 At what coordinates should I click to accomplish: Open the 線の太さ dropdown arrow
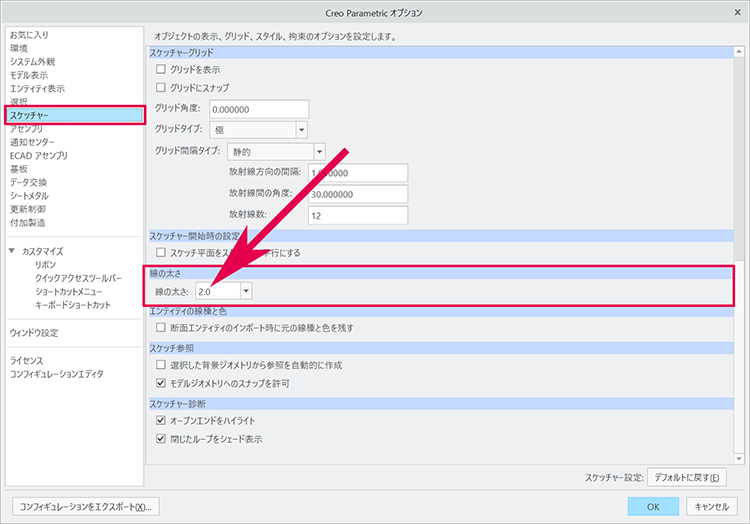[x=246, y=291]
